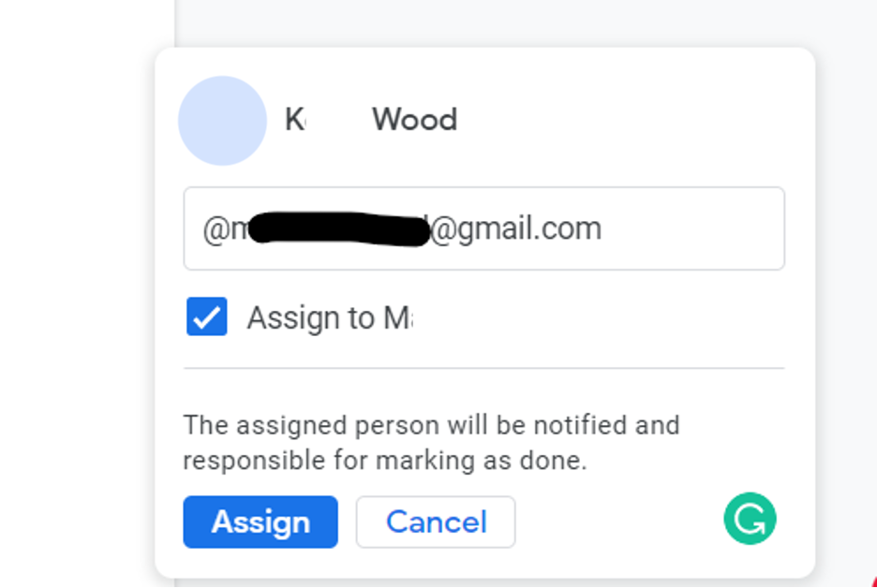
Task: Click empty input area right of 'gmail.com'
Action: [693, 228]
